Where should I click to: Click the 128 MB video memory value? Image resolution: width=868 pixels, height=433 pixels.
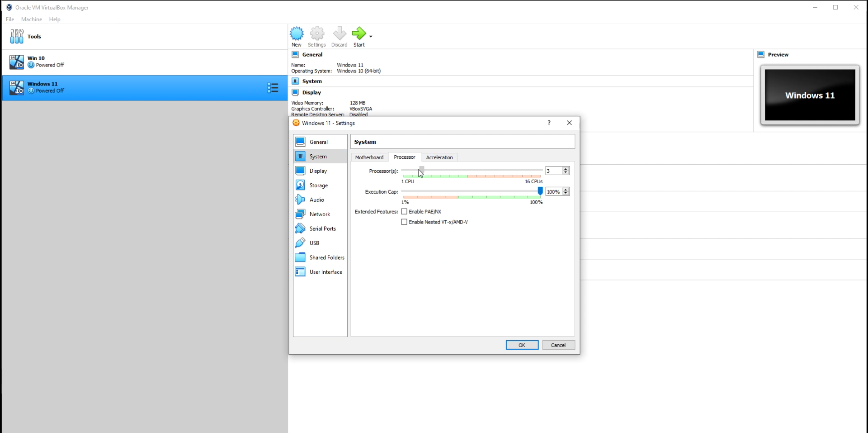click(x=358, y=103)
